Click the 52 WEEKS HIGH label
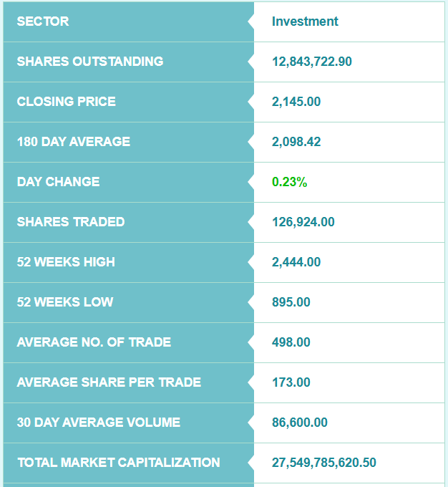Screen dimensions: 448x487 pyautogui.click(x=66, y=262)
